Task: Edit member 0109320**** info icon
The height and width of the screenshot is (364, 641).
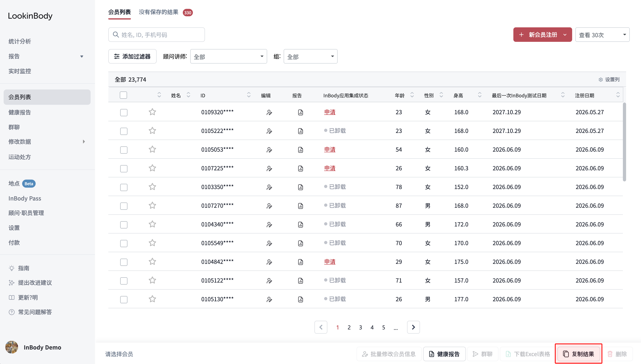Action: pos(269,112)
